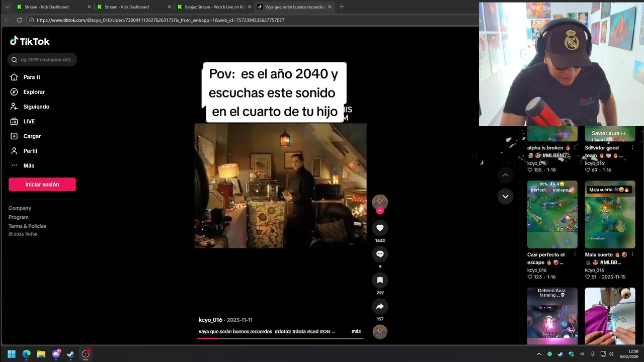Image resolution: width=644 pixels, height=362 pixels.
Task: Open 'Defined Aura farming' thumbnail
Action: pos(552,316)
